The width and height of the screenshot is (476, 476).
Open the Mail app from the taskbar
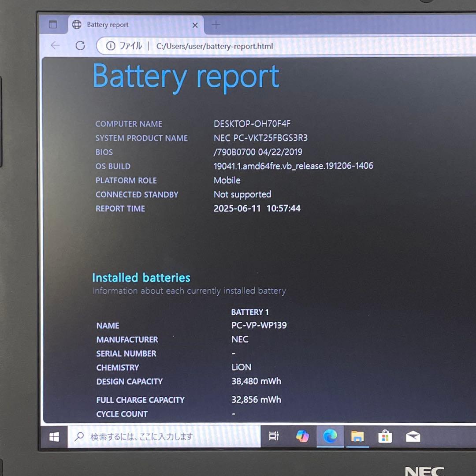pyautogui.click(x=413, y=436)
